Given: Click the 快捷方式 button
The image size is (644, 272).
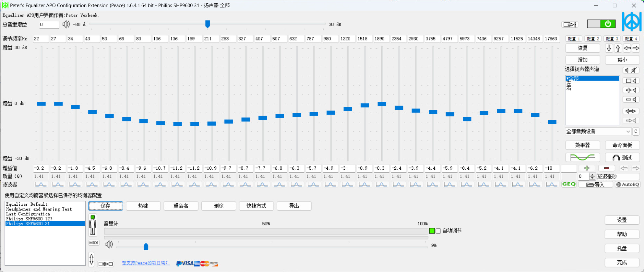Looking at the screenshot, I should tap(256, 206).
